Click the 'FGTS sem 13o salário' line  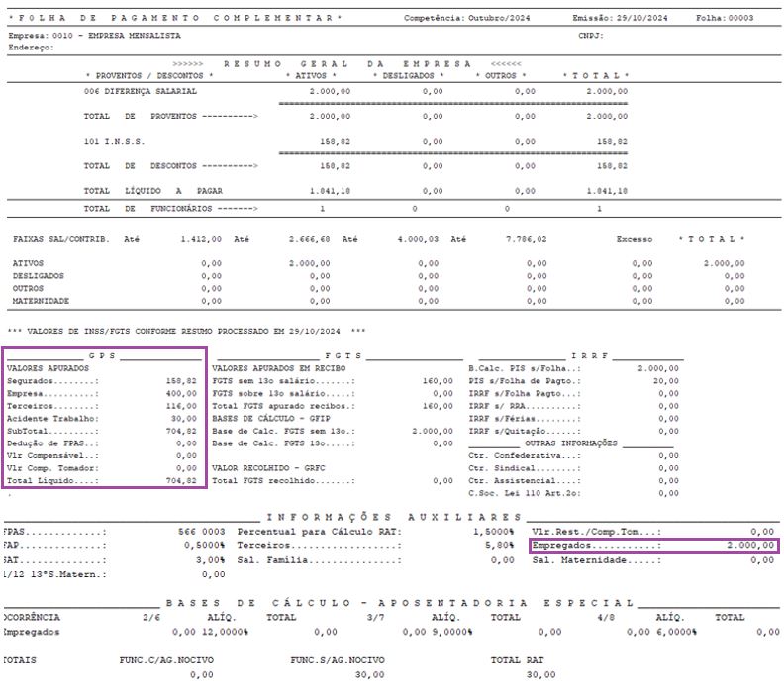[333, 381]
